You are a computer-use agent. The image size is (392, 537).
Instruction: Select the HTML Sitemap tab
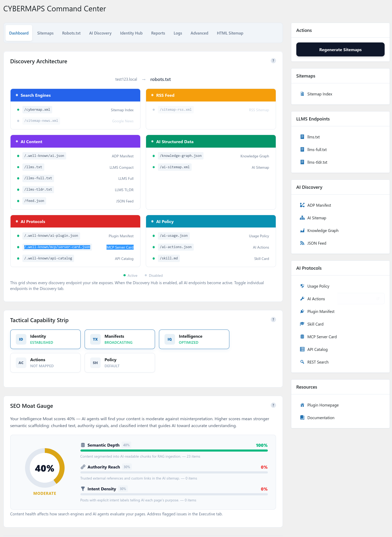tap(230, 33)
